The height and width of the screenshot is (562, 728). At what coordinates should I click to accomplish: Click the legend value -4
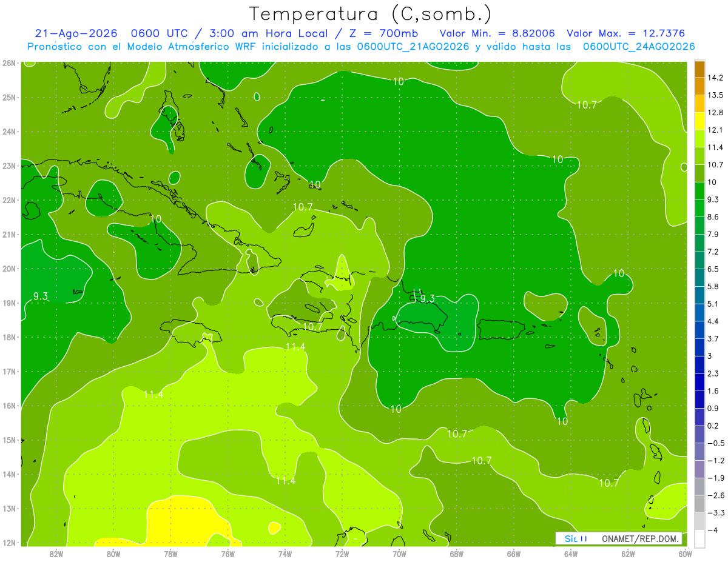point(713,530)
